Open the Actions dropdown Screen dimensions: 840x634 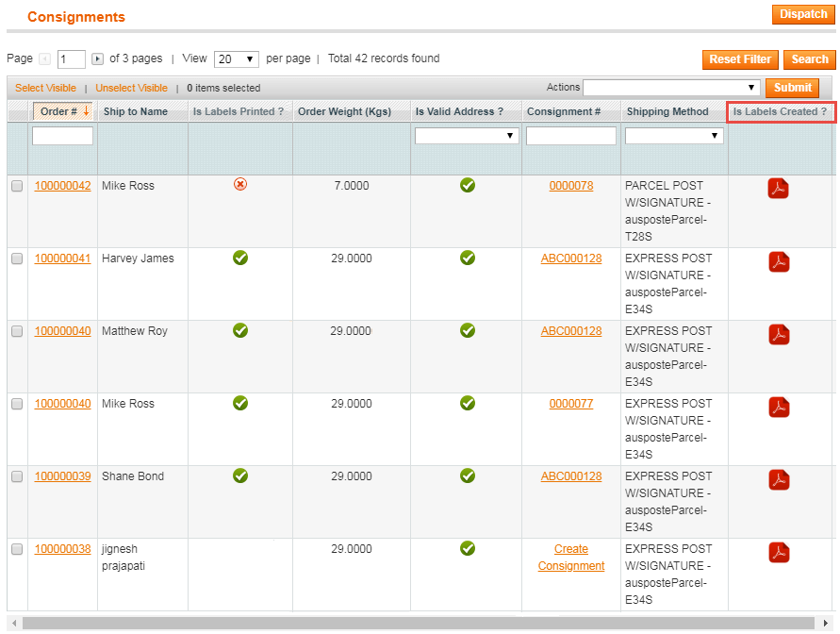[671, 88]
